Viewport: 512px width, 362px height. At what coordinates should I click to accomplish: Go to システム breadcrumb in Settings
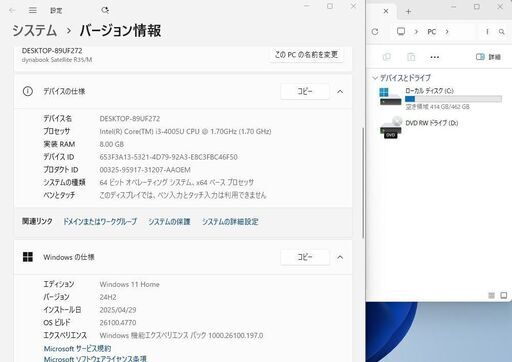(x=35, y=31)
